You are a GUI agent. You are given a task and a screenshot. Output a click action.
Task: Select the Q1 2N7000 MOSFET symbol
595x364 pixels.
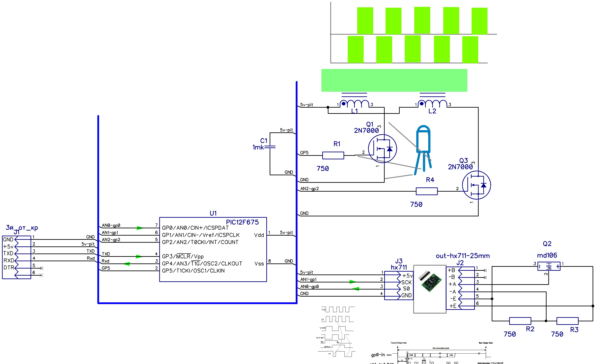click(x=382, y=149)
